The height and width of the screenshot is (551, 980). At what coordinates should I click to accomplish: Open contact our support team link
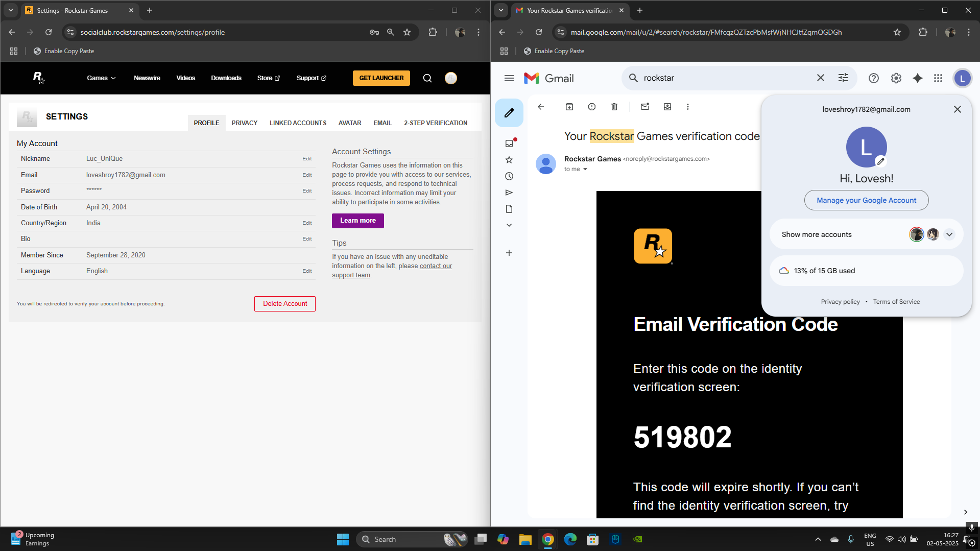tap(392, 271)
